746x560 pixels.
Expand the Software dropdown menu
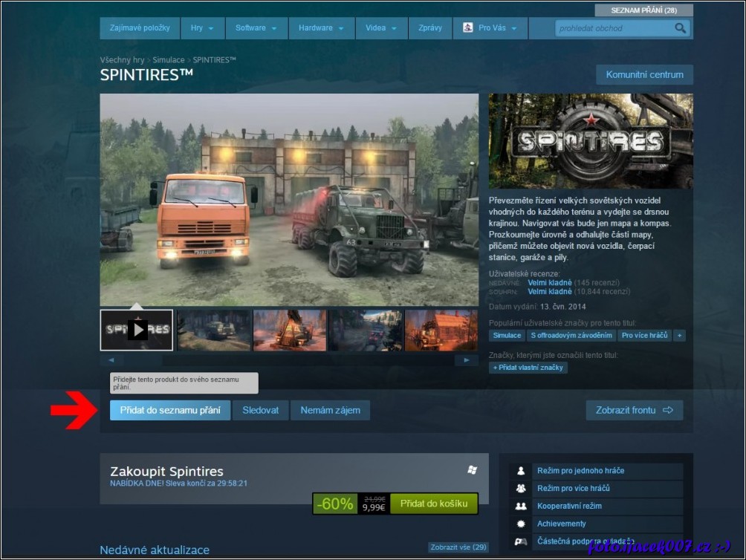point(256,28)
